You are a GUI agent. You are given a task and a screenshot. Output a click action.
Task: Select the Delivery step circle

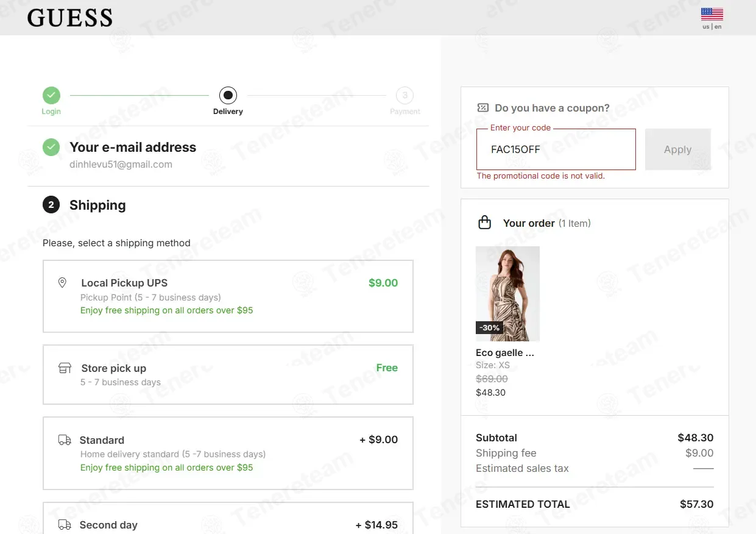click(x=228, y=95)
